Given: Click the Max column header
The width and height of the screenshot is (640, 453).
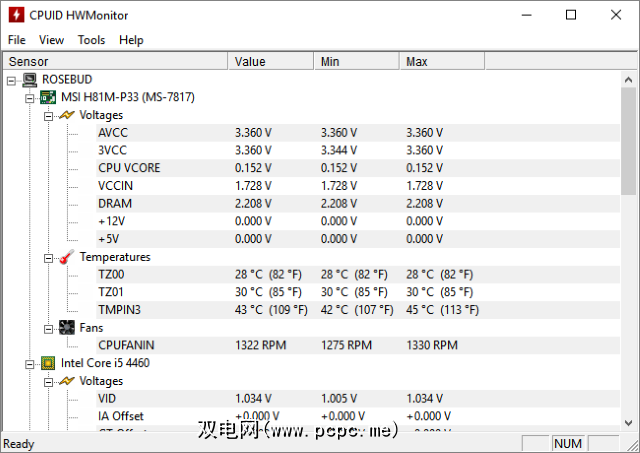Looking at the screenshot, I should (442, 61).
